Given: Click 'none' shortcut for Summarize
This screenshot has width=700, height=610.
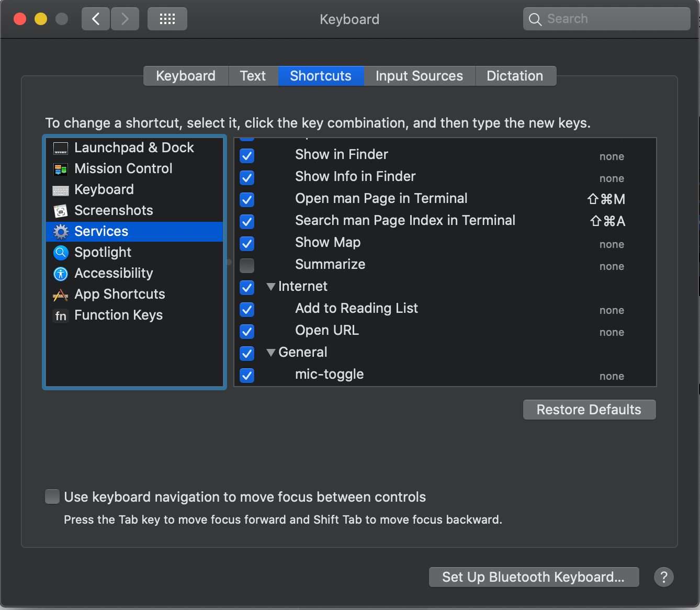Looking at the screenshot, I should [612, 266].
